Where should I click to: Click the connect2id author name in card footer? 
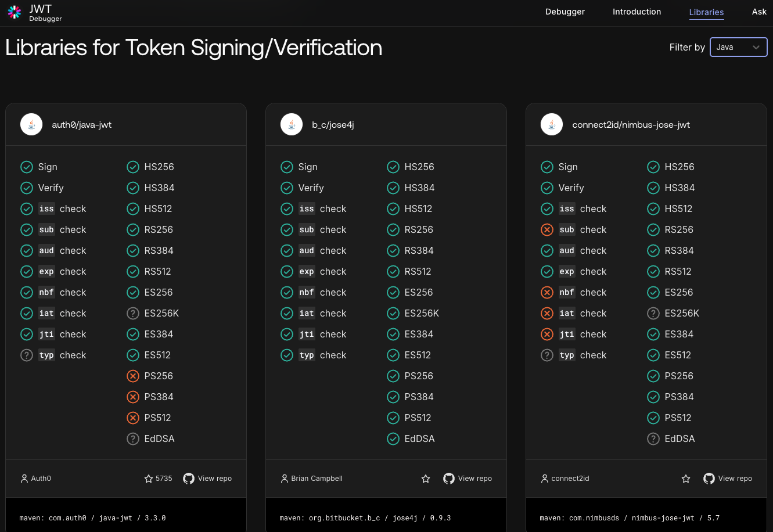click(x=570, y=479)
